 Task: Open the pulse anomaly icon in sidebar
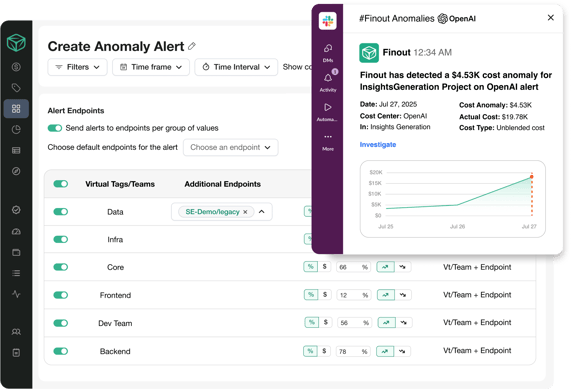coord(16,294)
